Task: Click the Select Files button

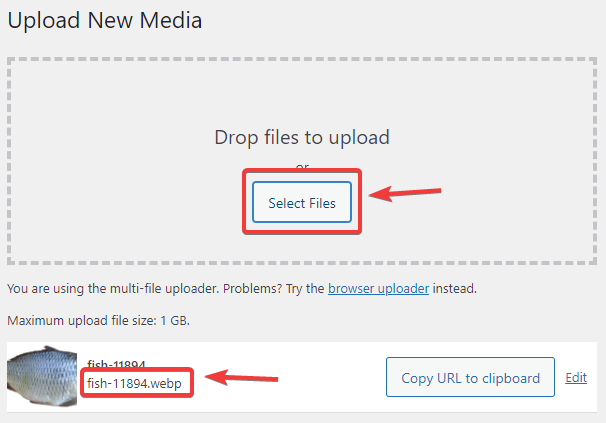Action: coord(302,202)
